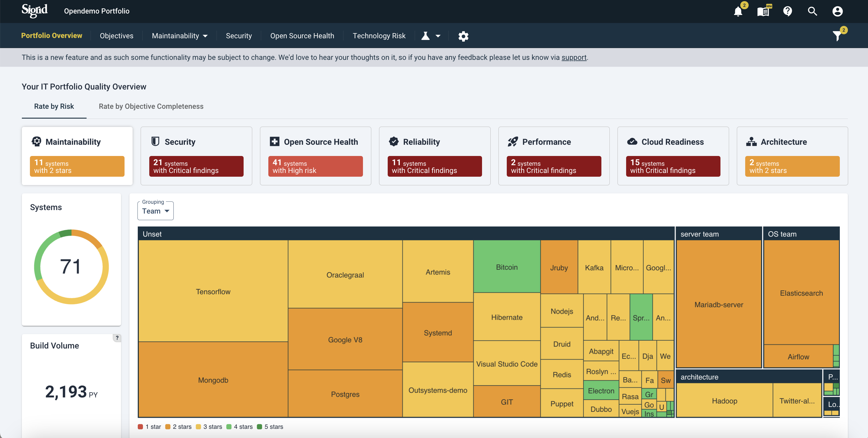This screenshot has width=868, height=438.
Task: Click 21 systems with Critical findings button
Action: pyautogui.click(x=196, y=166)
